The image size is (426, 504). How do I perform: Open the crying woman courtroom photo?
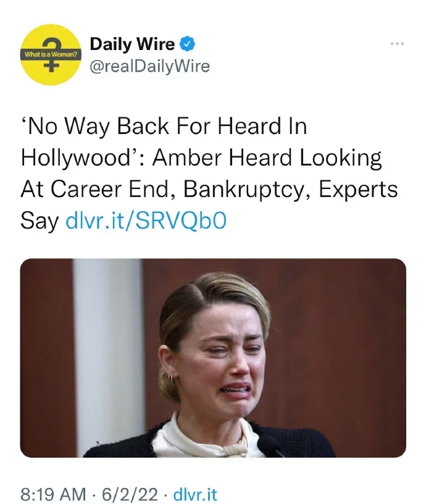click(213, 358)
